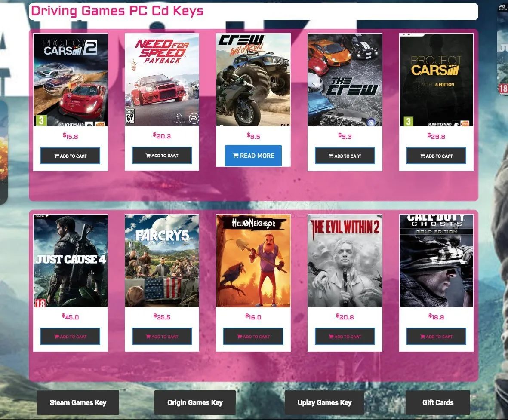Click cart icon on Project Cars 2 button
The width and height of the screenshot is (508, 420).
click(x=57, y=156)
